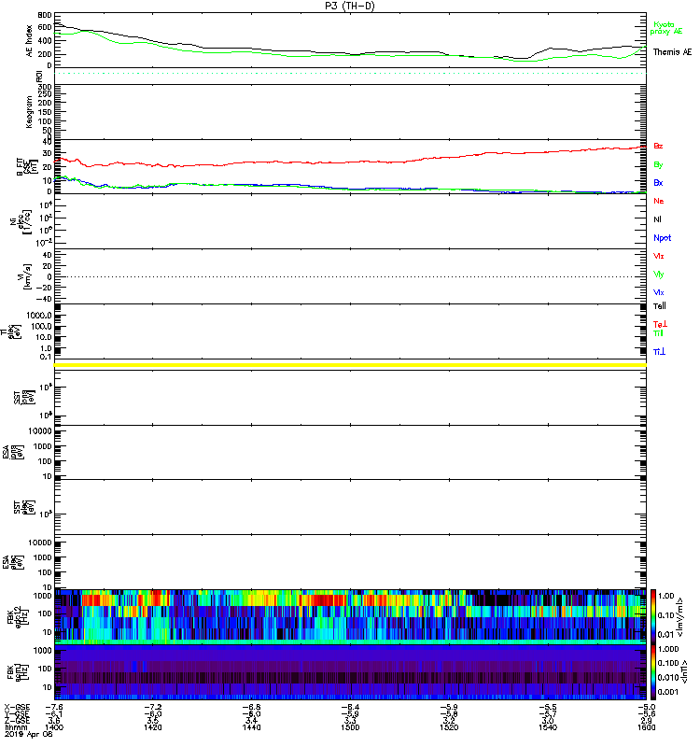Click the blue "Bx" legend label
This screenshot has height=747, width=700.
[658, 182]
